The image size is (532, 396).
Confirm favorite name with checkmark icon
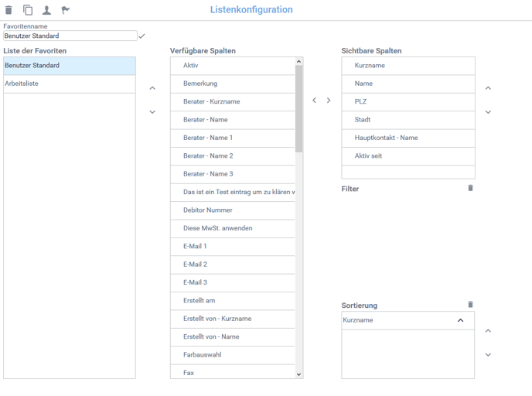[x=142, y=36]
